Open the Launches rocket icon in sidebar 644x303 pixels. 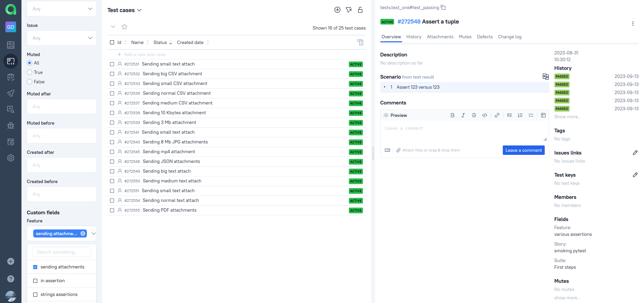click(x=10, y=93)
